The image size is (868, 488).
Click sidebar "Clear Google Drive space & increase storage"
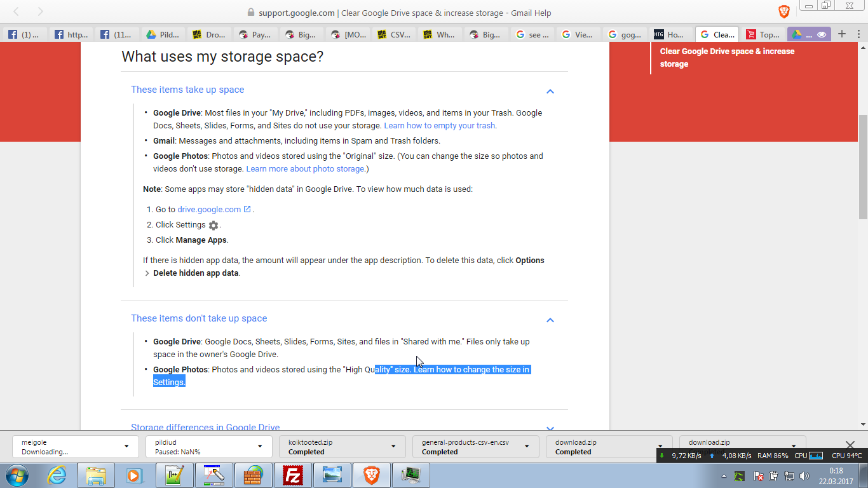click(727, 57)
